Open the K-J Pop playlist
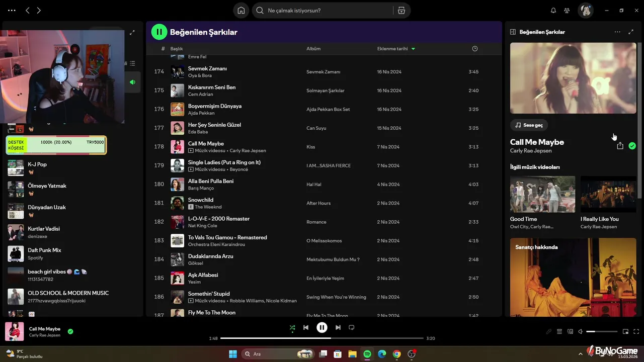Viewport: 644px width, 362px height. pos(73,168)
